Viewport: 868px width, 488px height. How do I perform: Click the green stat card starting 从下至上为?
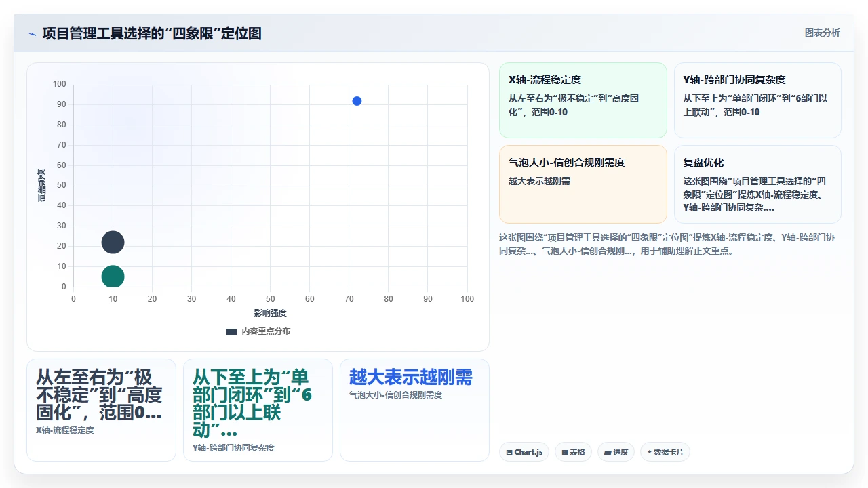(258, 410)
